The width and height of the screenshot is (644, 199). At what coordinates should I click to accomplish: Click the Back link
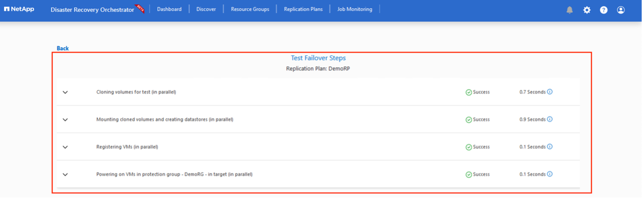point(63,48)
